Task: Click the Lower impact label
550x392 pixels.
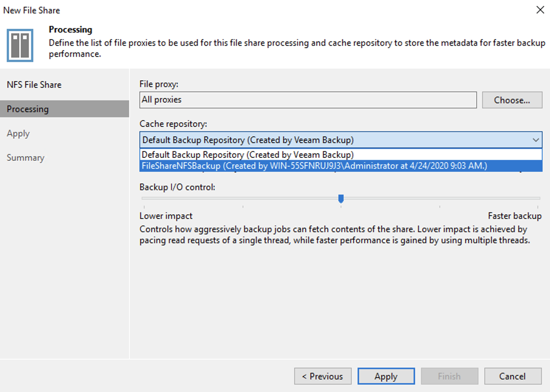Action: (166, 216)
